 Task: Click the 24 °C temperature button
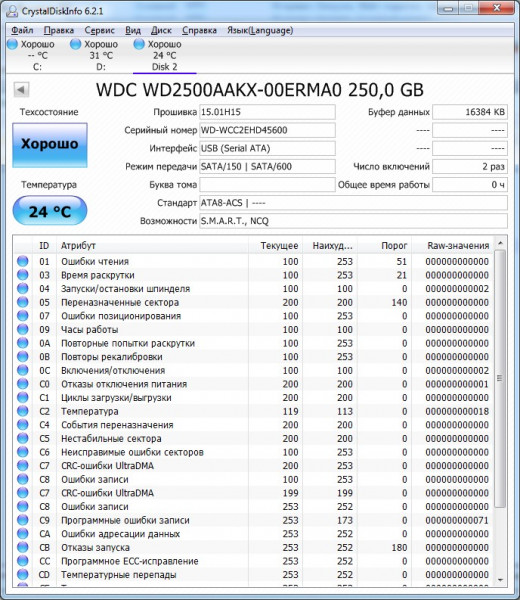[x=50, y=211]
